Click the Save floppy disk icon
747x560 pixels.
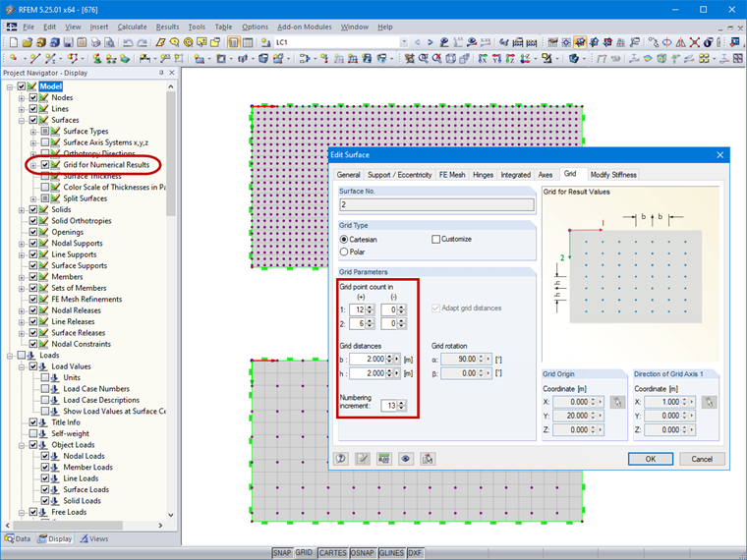coord(68,42)
